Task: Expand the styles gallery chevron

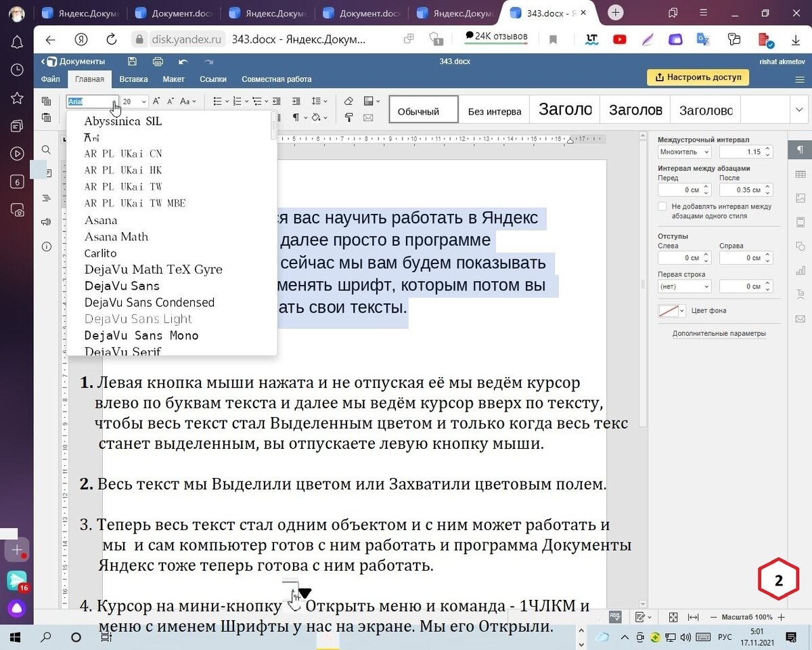Action: point(798,110)
